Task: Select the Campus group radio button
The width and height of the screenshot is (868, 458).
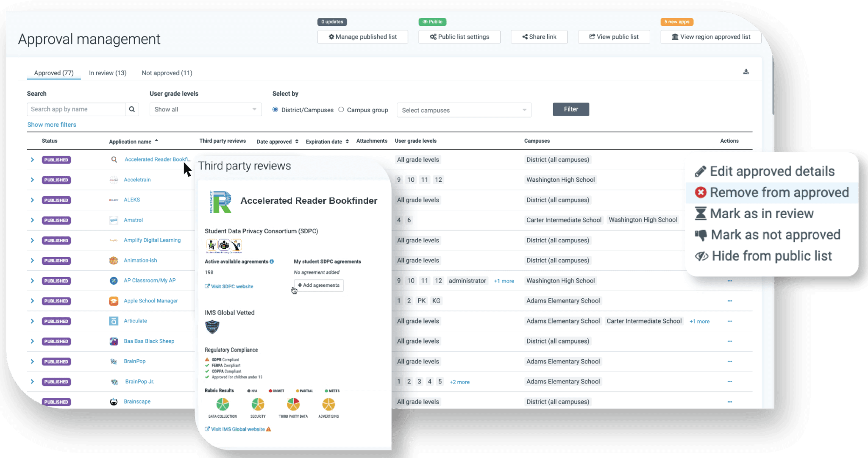Action: (x=341, y=110)
